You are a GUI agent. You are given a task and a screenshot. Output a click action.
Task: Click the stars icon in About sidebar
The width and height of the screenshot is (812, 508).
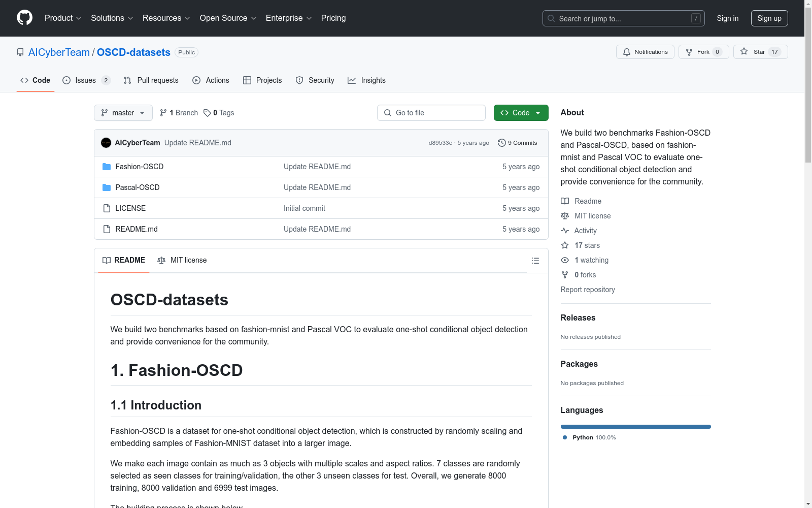(x=565, y=245)
